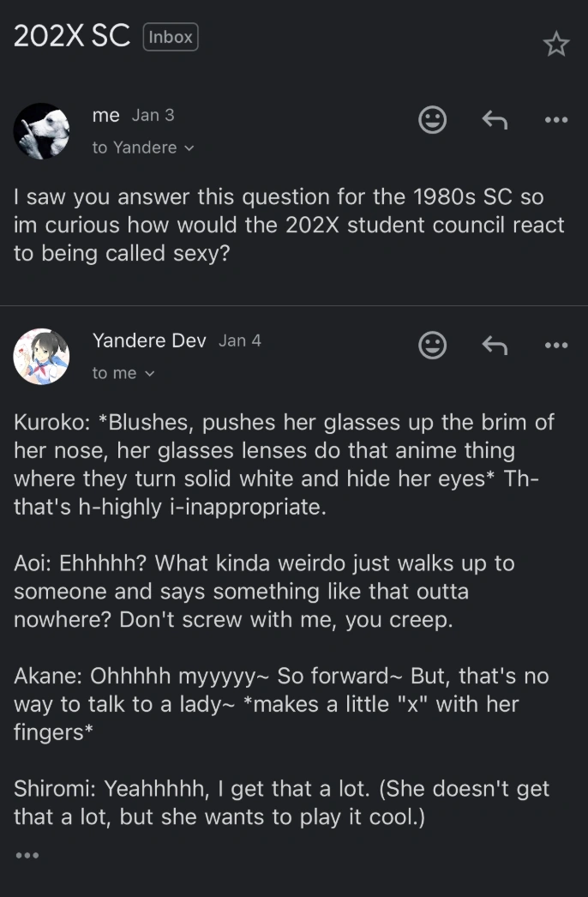The height and width of the screenshot is (897, 588).
Task: Expand the "to me" recipient details
Action: pos(124,373)
